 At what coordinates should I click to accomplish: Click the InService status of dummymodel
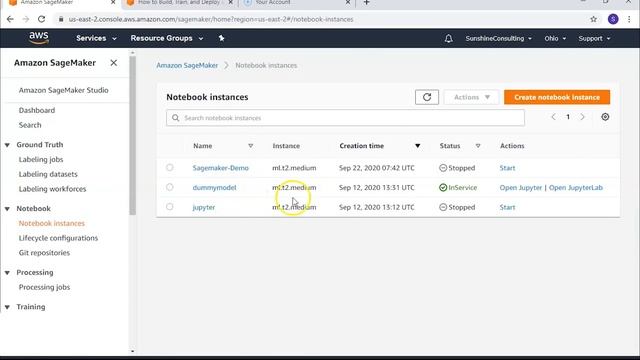point(458,187)
